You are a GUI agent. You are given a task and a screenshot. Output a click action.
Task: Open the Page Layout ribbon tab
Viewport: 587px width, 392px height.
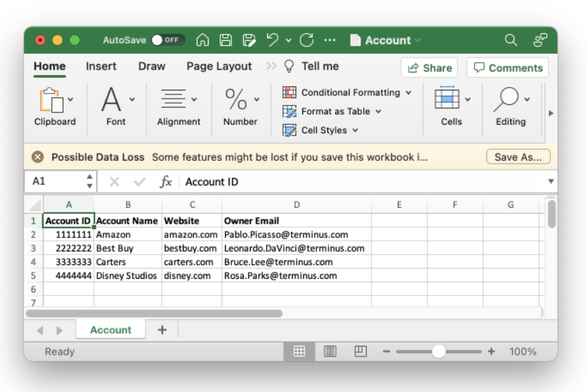(x=219, y=66)
